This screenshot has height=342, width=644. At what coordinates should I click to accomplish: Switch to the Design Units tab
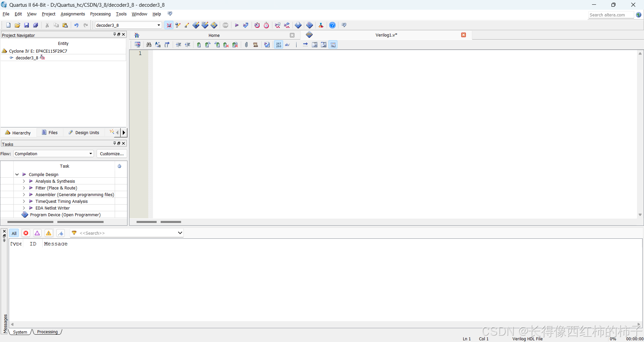[x=84, y=132]
